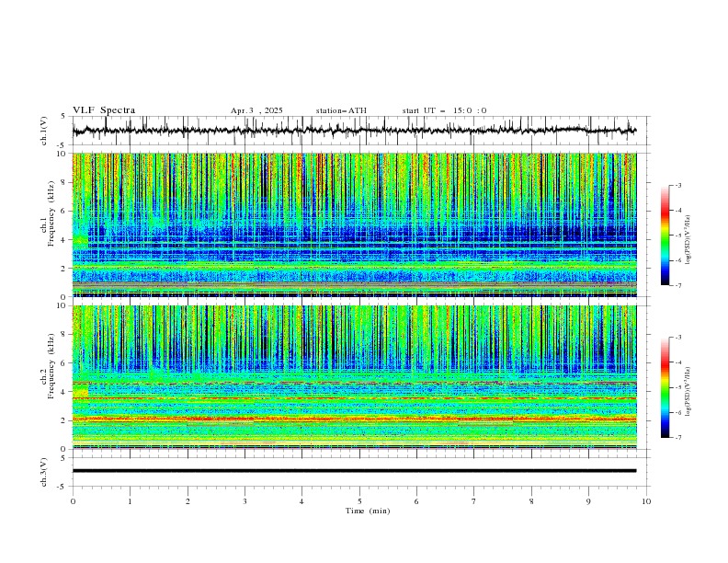Click the ch.3 flat black trace line

tap(354, 471)
